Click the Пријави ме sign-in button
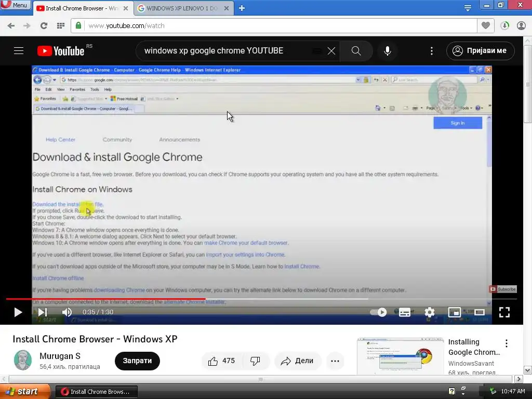Screen dimensions: 532x399 (x=481, y=51)
